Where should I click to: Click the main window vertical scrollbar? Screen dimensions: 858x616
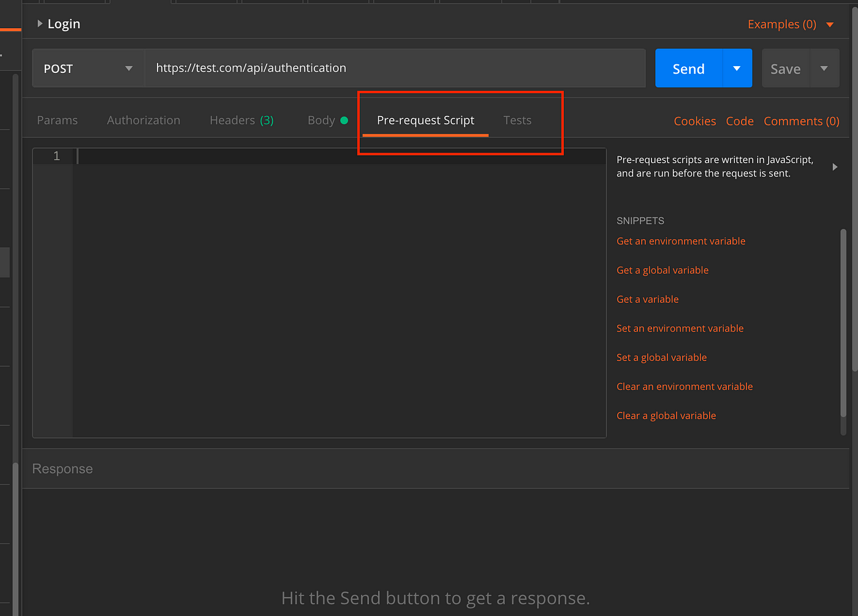click(x=855, y=190)
